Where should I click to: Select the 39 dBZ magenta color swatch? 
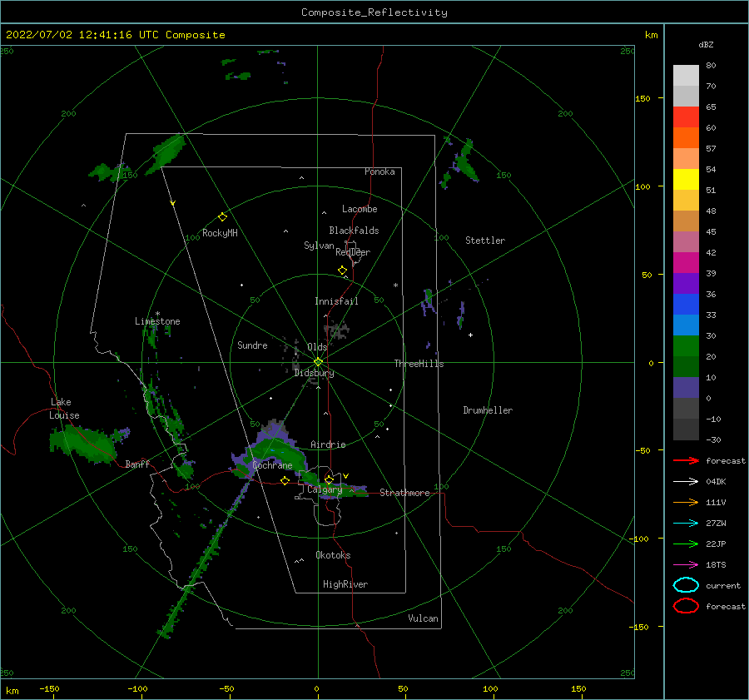[686, 262]
